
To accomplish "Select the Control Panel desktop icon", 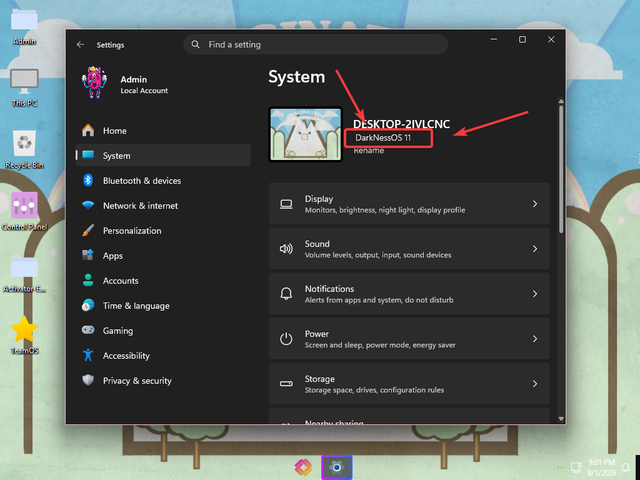I will (x=24, y=211).
